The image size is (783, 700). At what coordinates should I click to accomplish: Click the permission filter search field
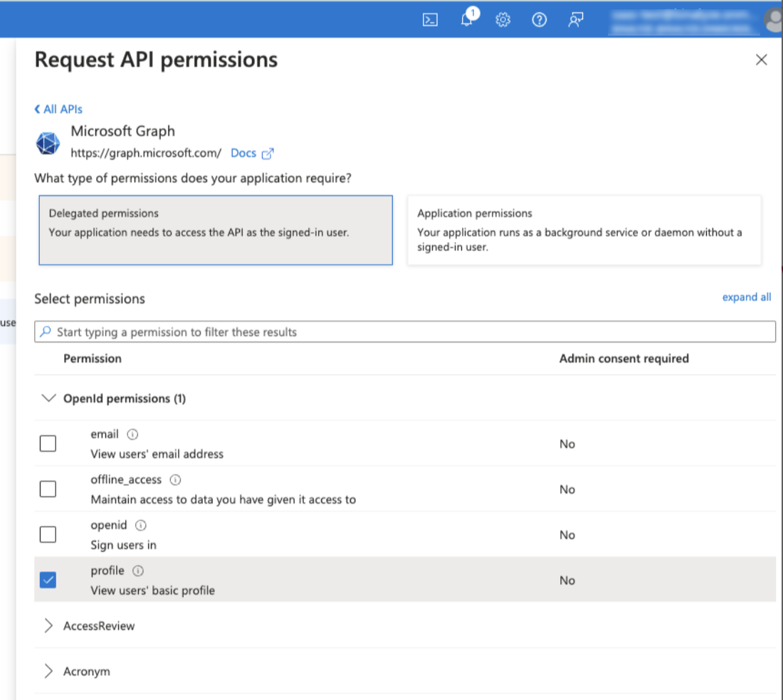tap(406, 332)
